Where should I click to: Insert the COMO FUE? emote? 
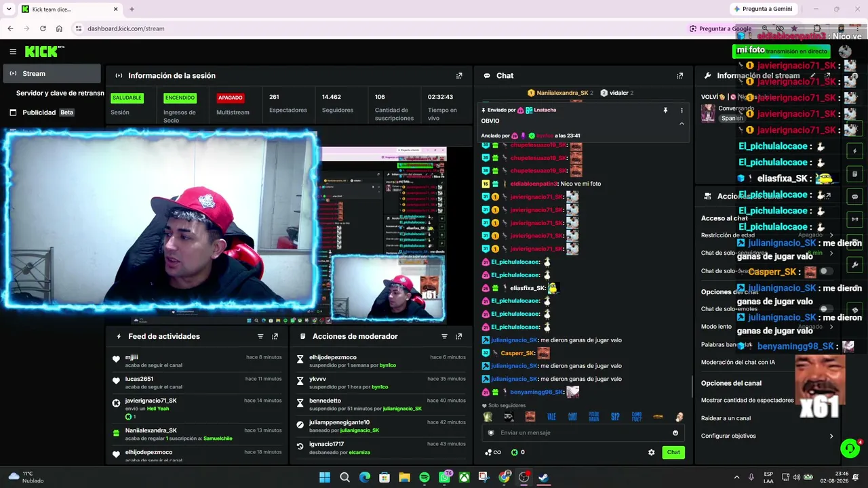pos(636,417)
